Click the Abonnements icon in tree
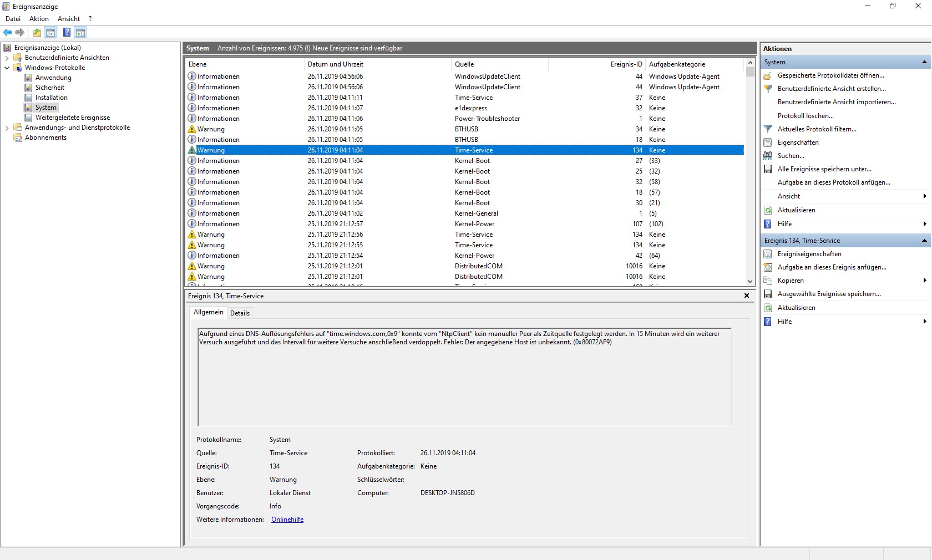 point(18,138)
